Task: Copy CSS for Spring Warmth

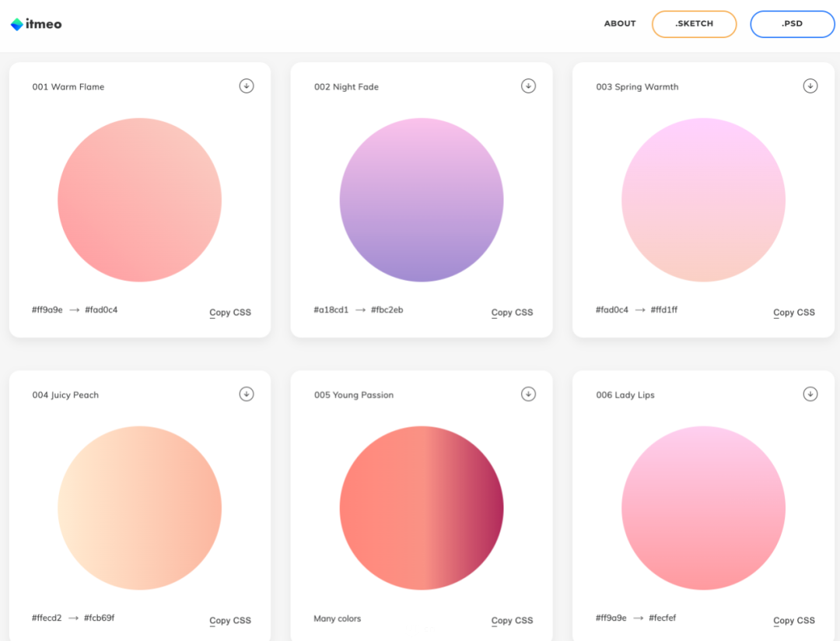Action: (x=794, y=312)
